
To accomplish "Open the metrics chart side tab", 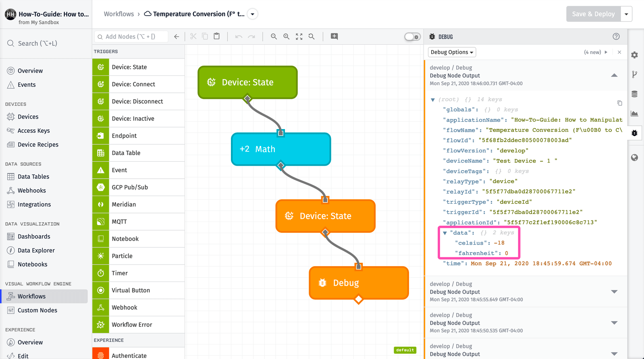I will point(634,113).
